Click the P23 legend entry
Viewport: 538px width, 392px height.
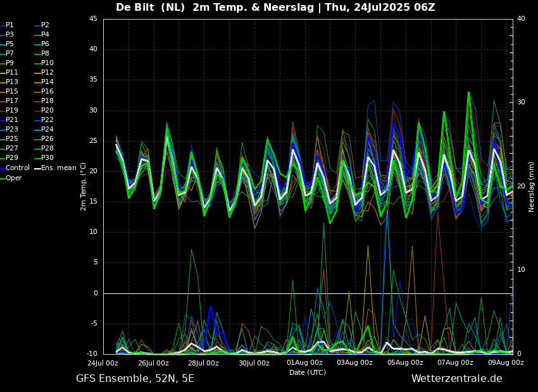click(x=12, y=130)
